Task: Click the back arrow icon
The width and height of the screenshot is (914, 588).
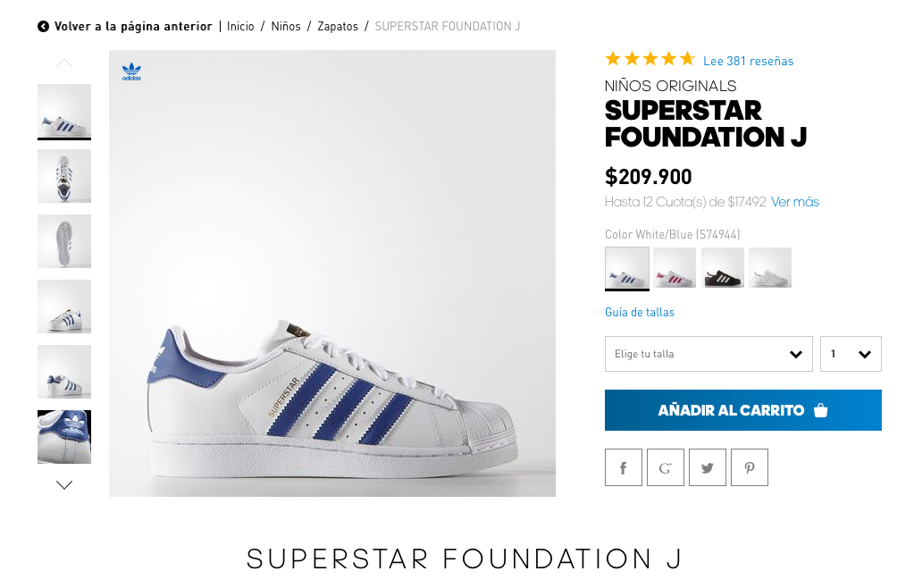Action: (x=43, y=27)
